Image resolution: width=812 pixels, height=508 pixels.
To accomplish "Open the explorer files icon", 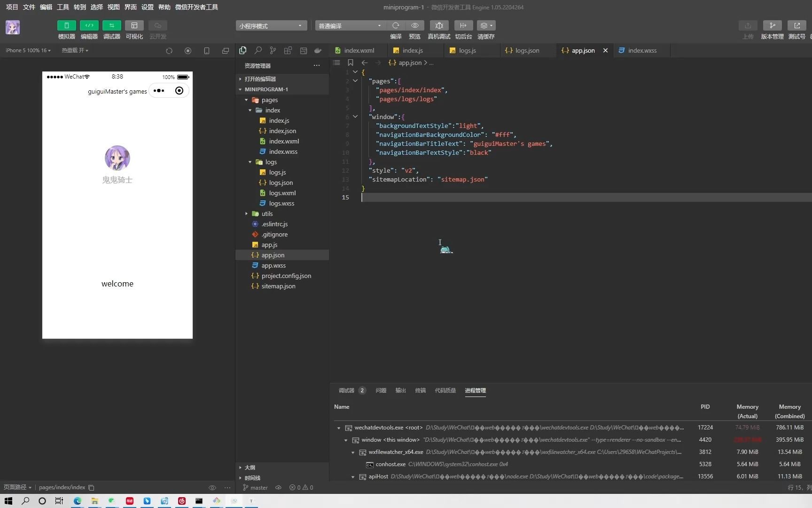I will click(x=243, y=50).
